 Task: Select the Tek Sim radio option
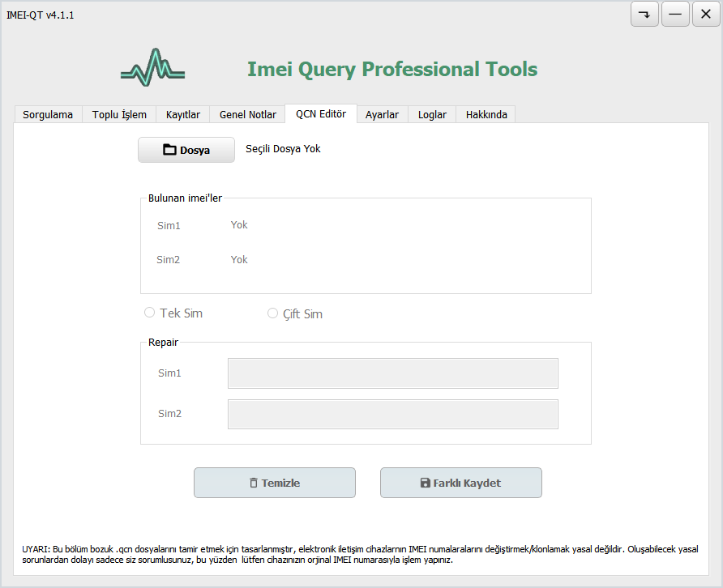[149, 313]
